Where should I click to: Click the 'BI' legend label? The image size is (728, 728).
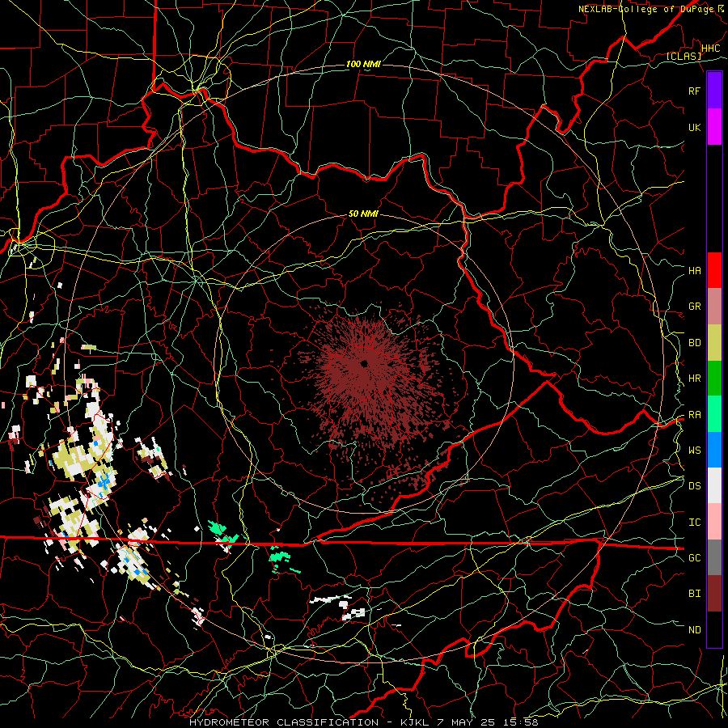point(694,594)
